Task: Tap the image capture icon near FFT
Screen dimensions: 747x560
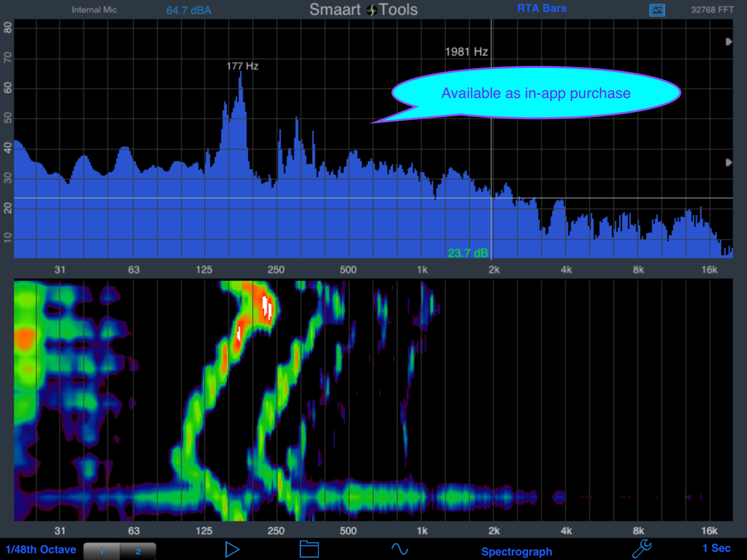Action: [657, 10]
